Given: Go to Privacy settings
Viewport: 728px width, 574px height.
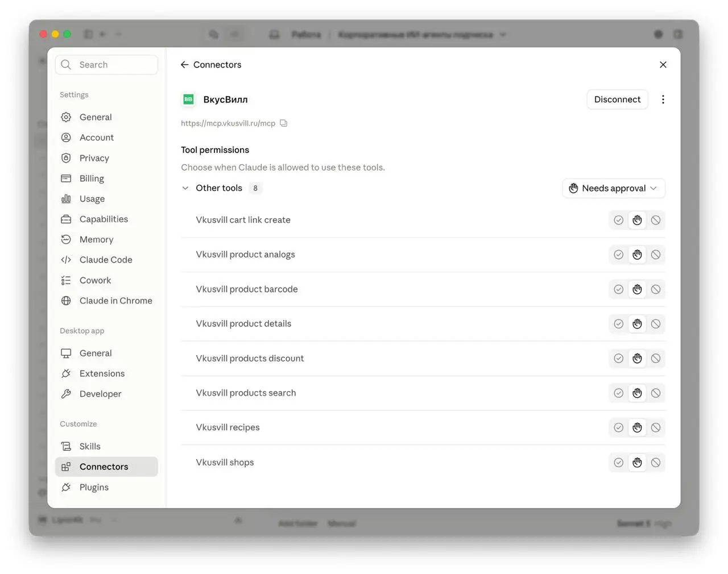Looking at the screenshot, I should [x=106, y=158].
